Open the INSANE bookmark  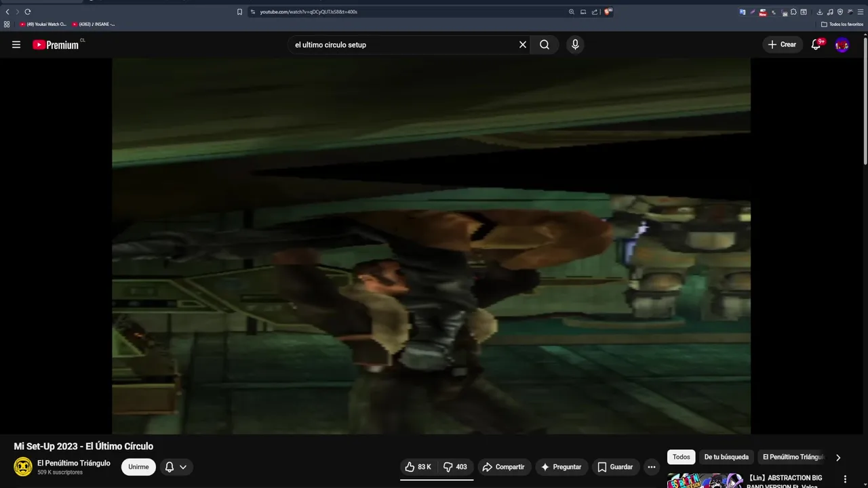point(94,24)
